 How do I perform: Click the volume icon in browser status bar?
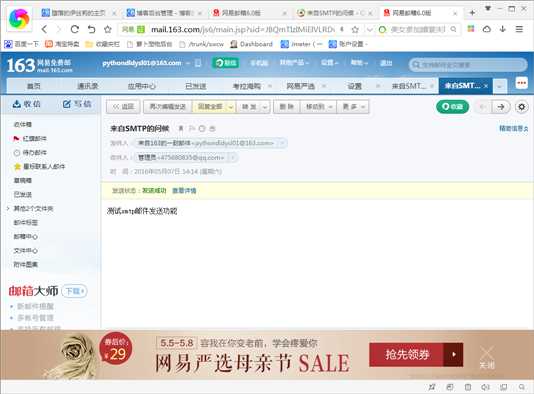[x=485, y=387]
